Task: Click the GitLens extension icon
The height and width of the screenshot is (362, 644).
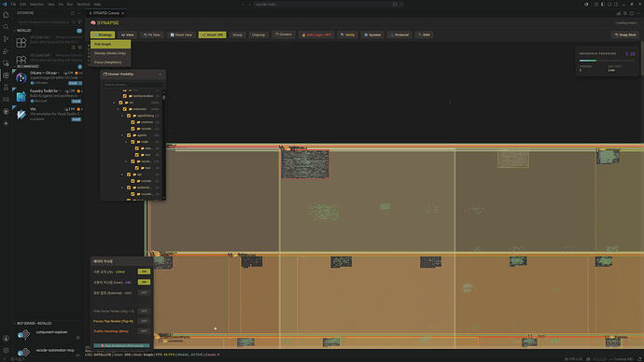Action: pyautogui.click(x=21, y=77)
